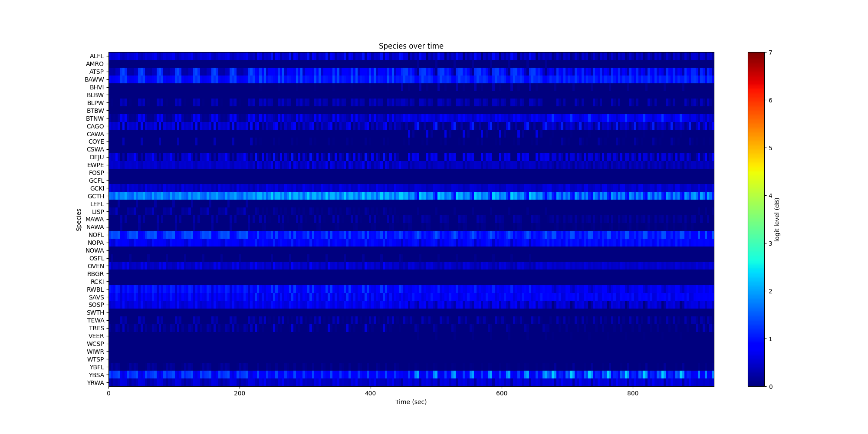Click the NOFL species label
868x434 pixels.
coord(96,235)
